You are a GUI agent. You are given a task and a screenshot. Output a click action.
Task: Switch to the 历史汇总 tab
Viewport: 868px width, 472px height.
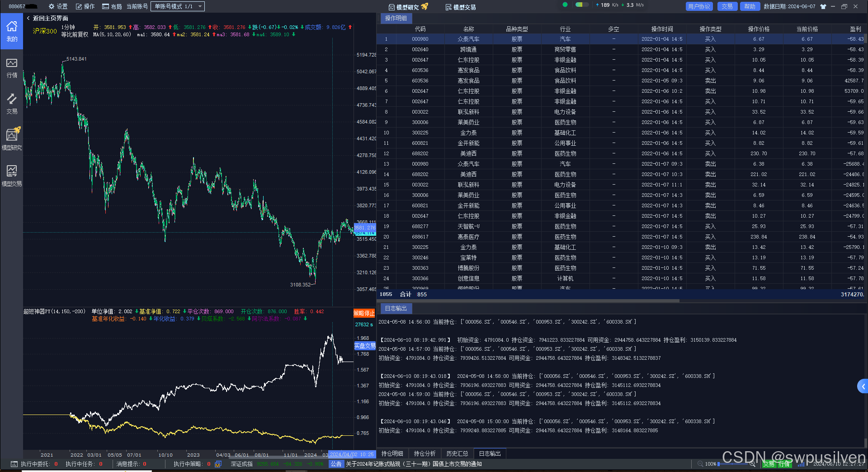pos(457,453)
